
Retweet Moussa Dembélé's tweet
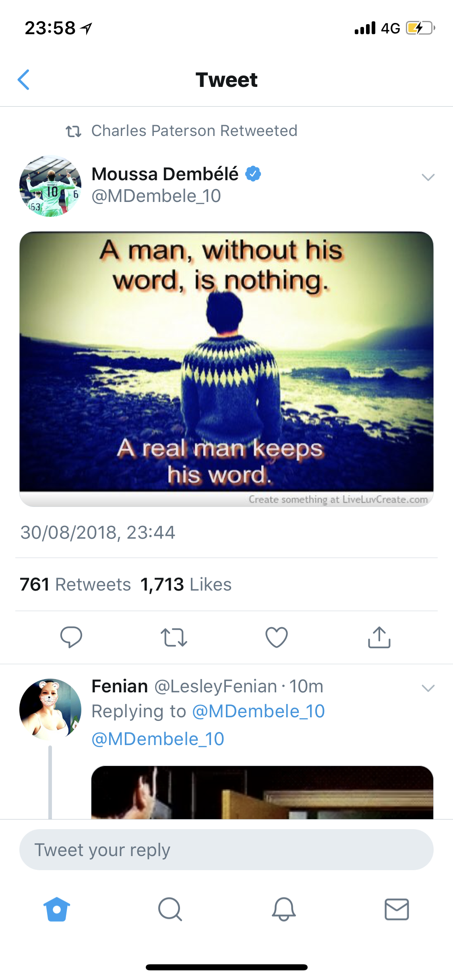tap(174, 637)
